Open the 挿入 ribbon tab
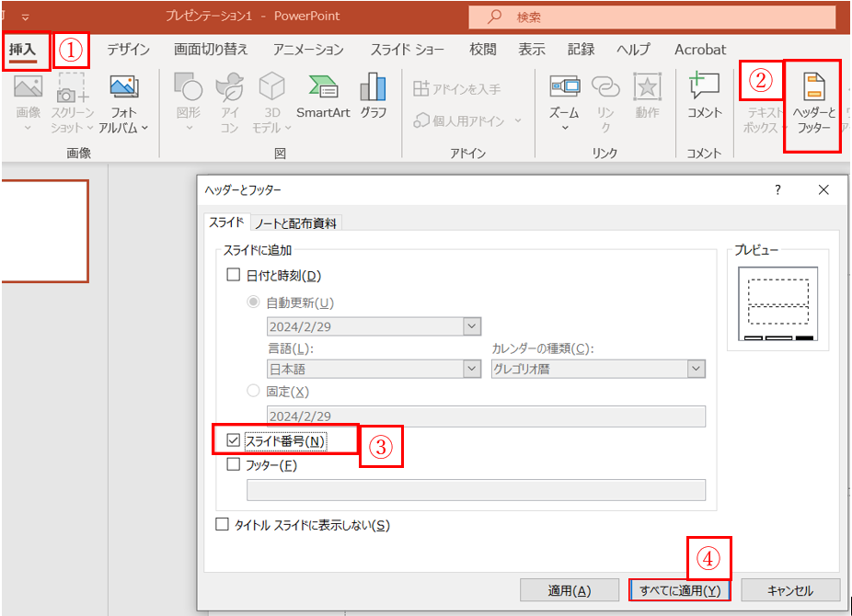Image resolution: width=852 pixels, height=616 pixels. click(x=22, y=50)
